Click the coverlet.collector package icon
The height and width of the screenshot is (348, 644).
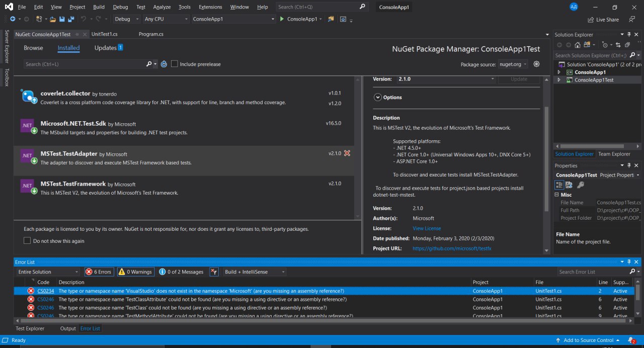coord(28,96)
